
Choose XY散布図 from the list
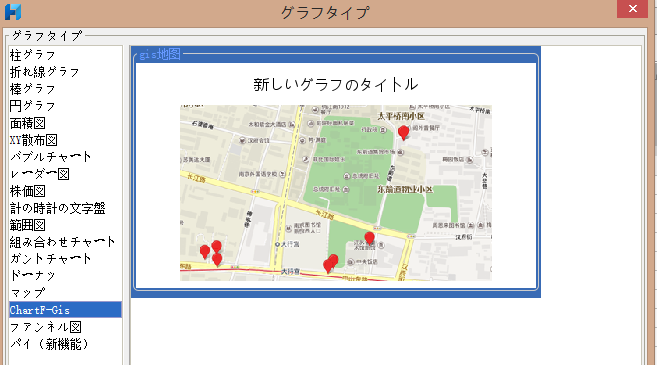(65, 140)
